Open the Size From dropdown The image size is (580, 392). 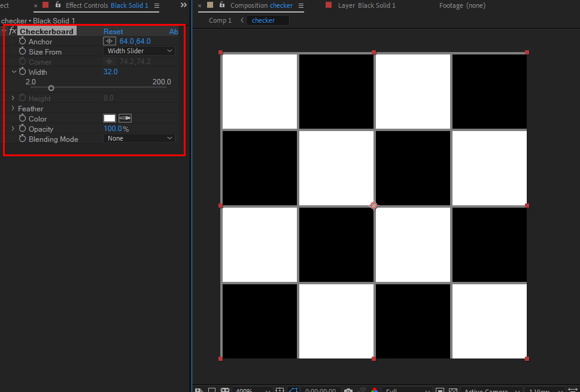pos(139,51)
